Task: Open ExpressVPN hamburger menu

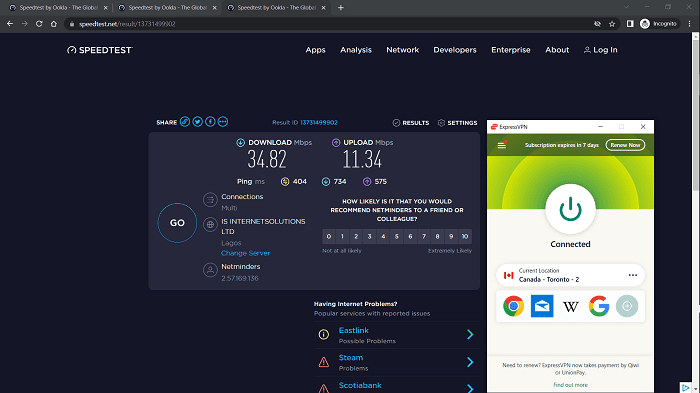Action: [x=502, y=145]
